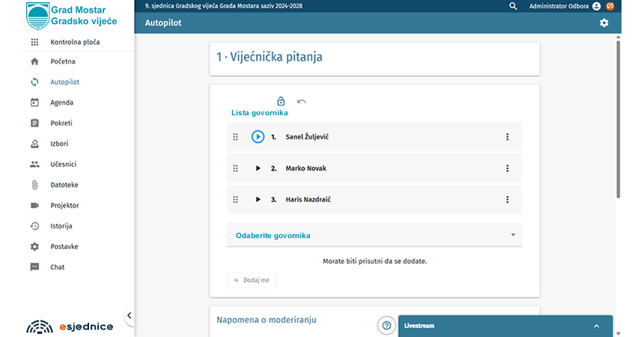Open options menu for Sanel Žuljević
The width and height of the screenshot is (644, 337).
point(507,137)
